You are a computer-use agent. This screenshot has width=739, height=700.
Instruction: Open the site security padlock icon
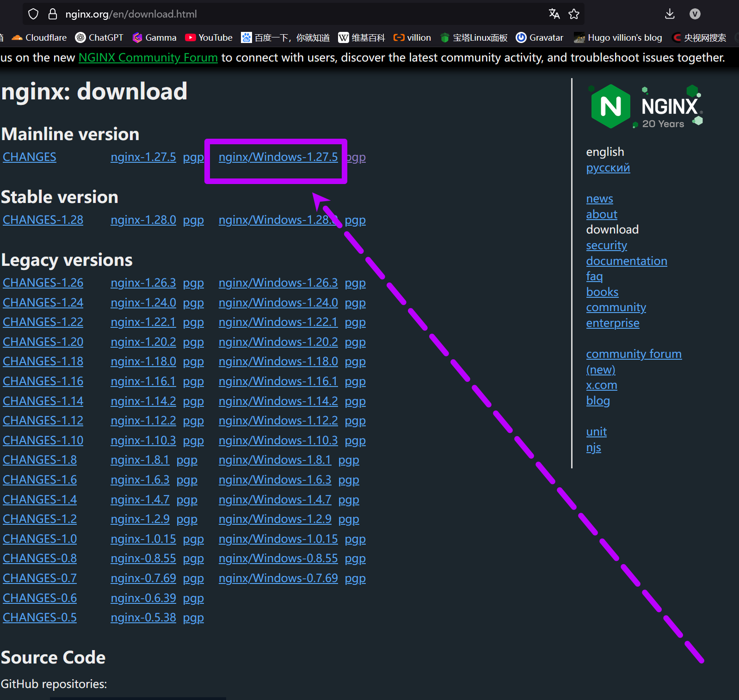coord(53,14)
